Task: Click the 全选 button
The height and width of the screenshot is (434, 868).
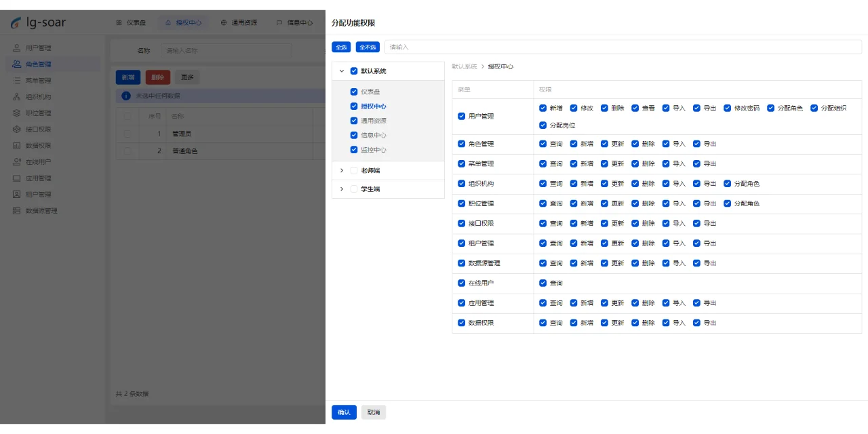Action: coord(341,47)
